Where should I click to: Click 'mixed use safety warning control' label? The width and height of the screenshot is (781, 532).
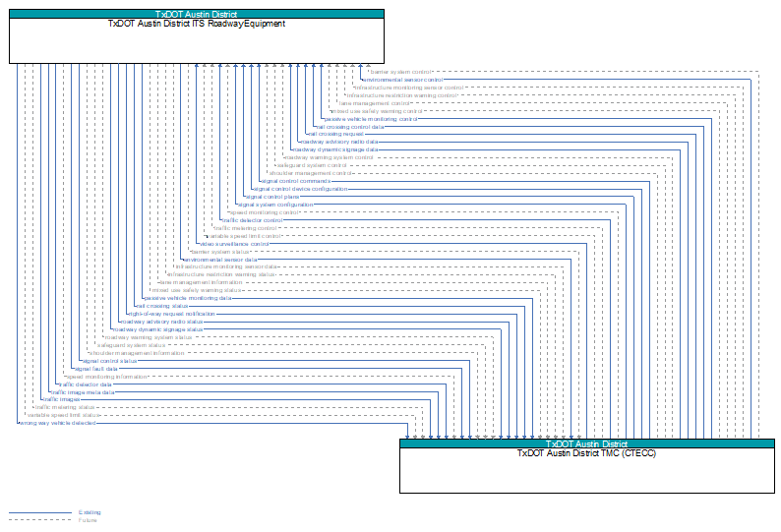[x=377, y=111]
